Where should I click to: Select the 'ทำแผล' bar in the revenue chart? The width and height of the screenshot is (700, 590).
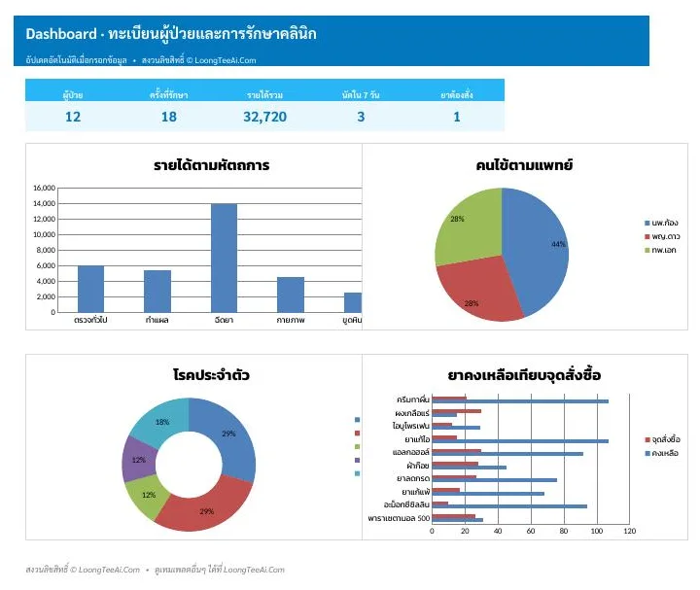157,292
